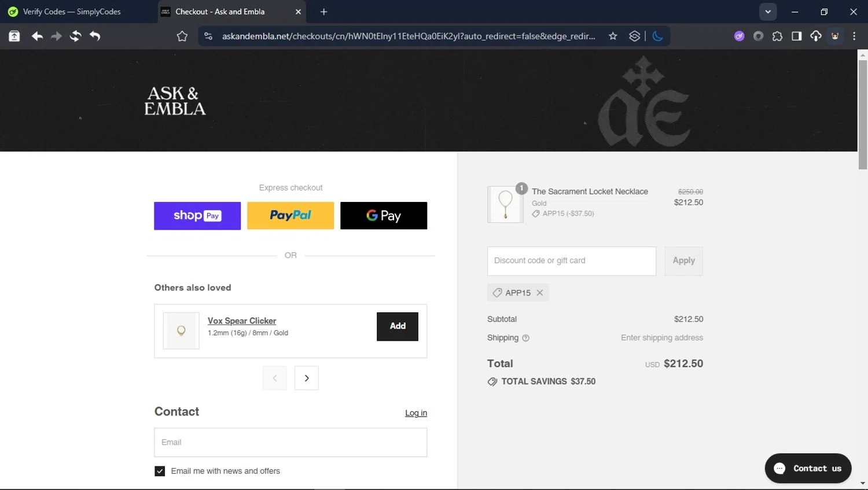
Task: Go back to the previous page
Action: pos(37,36)
